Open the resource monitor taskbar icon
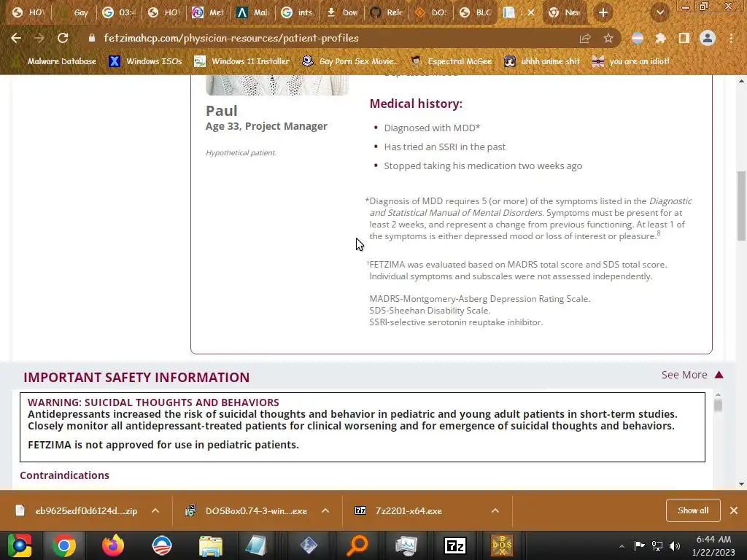Image resolution: width=747 pixels, height=560 pixels. coord(406,545)
